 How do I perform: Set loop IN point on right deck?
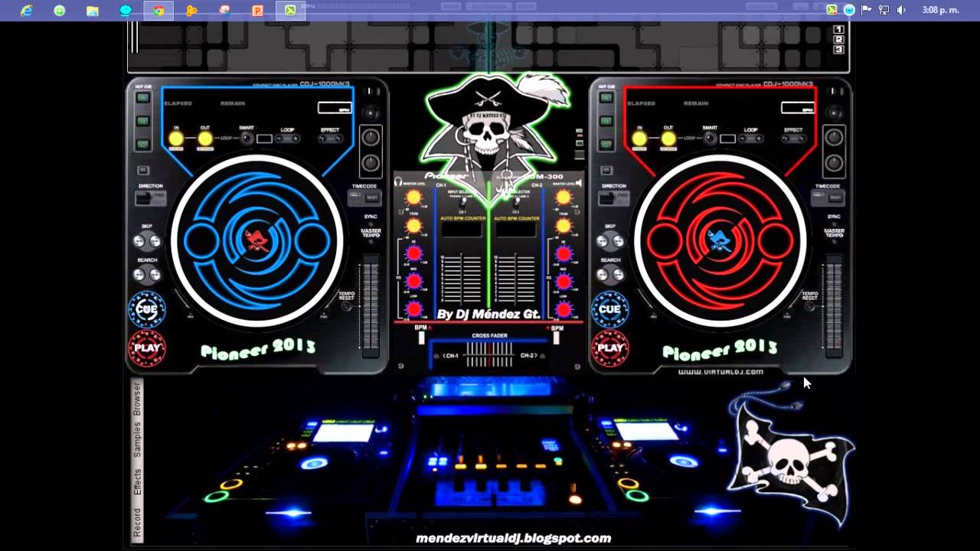(x=639, y=139)
